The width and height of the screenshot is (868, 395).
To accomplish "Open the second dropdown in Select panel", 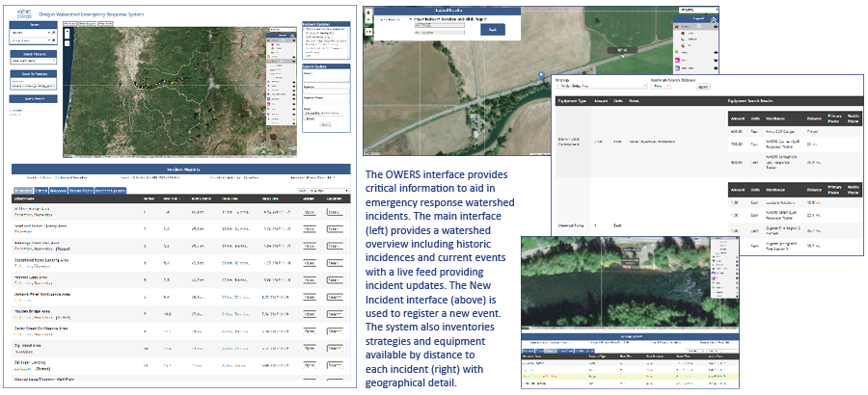I will coord(31,40).
